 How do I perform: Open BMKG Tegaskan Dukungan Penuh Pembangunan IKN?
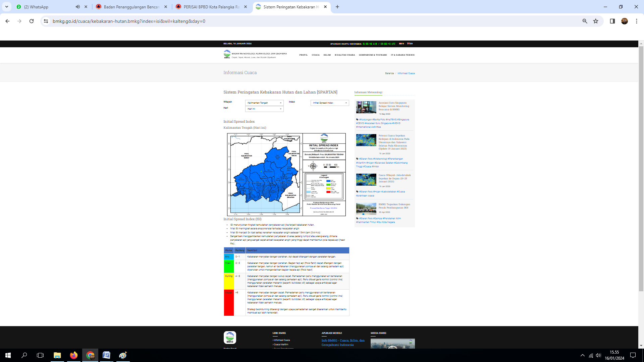(x=394, y=206)
